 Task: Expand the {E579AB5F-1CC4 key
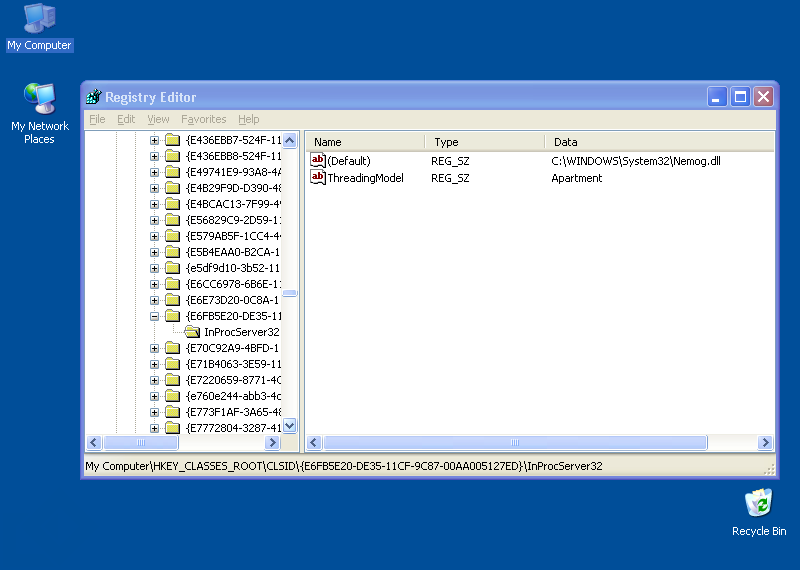154,236
